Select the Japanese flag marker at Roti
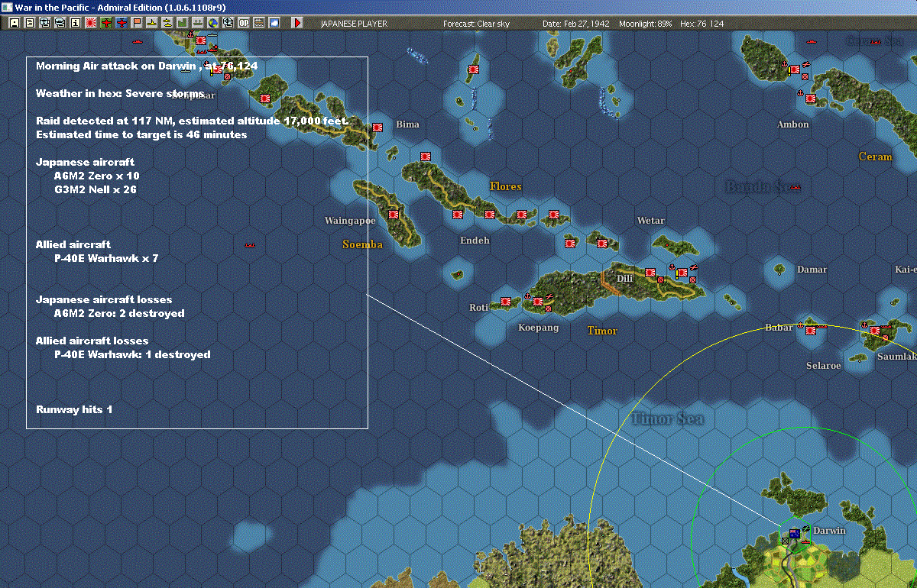Image resolution: width=917 pixels, height=588 pixels. [505, 302]
